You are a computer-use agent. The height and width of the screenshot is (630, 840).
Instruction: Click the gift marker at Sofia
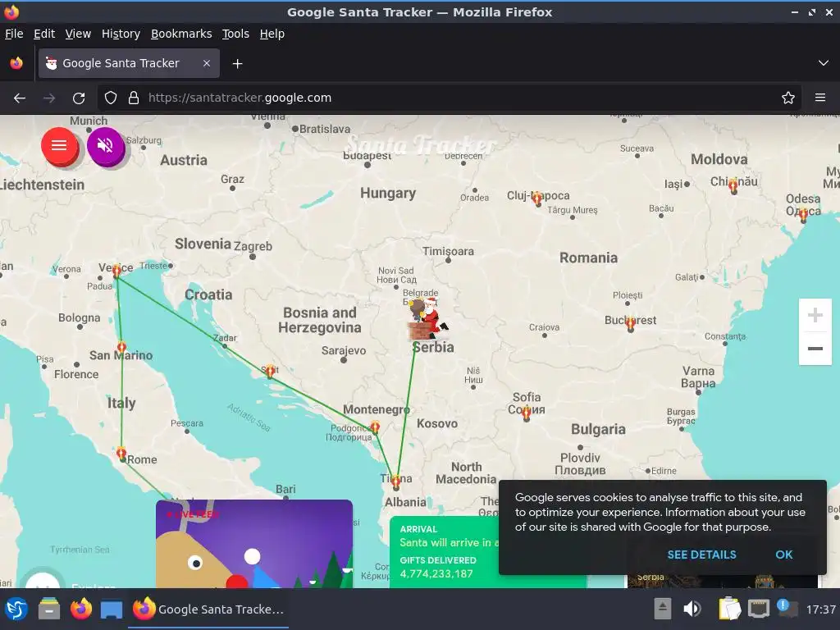(526, 413)
